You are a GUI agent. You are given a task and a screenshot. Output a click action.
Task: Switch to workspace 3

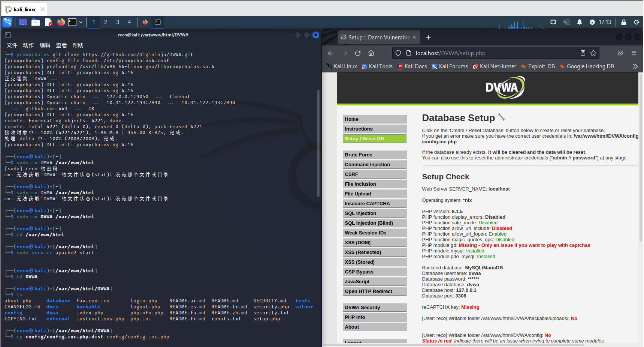coord(118,22)
